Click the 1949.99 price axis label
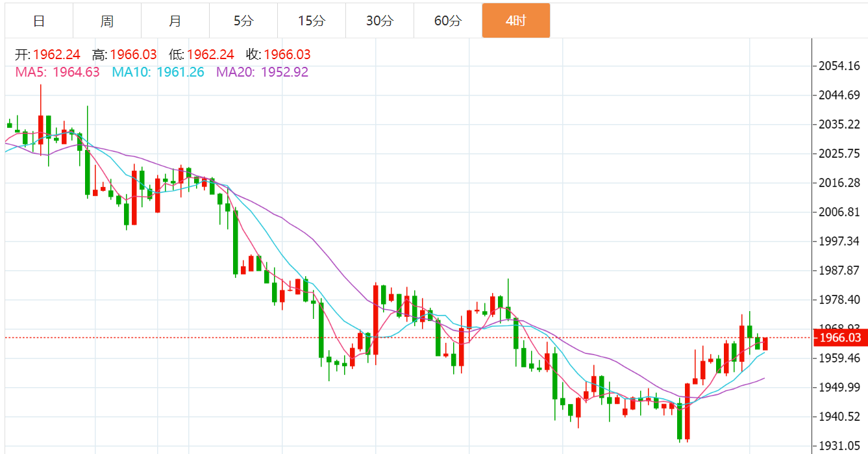Image resolution: width=868 pixels, height=454 pixels. pyautogui.click(x=840, y=387)
